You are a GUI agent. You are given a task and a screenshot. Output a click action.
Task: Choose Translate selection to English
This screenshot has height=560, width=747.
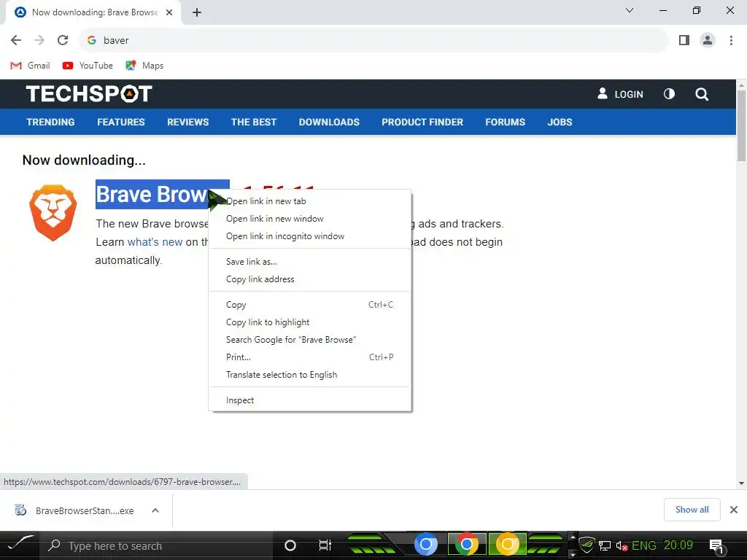click(309, 375)
